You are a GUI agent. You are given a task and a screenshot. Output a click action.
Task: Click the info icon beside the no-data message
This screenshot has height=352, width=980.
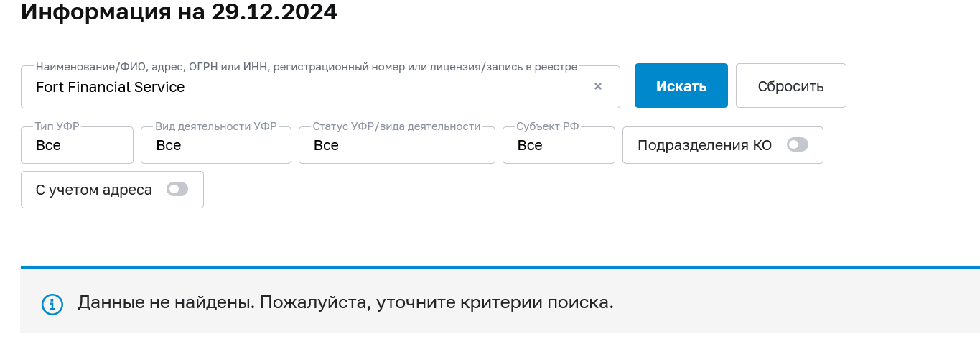click(x=52, y=304)
